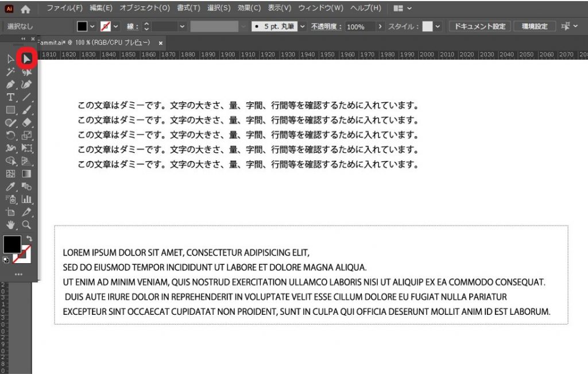This screenshot has height=374, width=588.
Task: Select the Curvature tool
Action: click(x=26, y=84)
